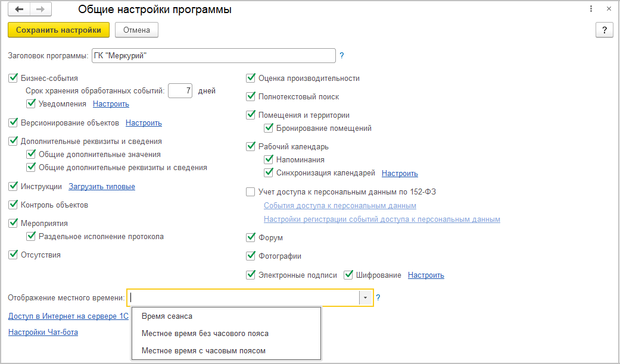Select Время сеанса from the list

coord(167,316)
